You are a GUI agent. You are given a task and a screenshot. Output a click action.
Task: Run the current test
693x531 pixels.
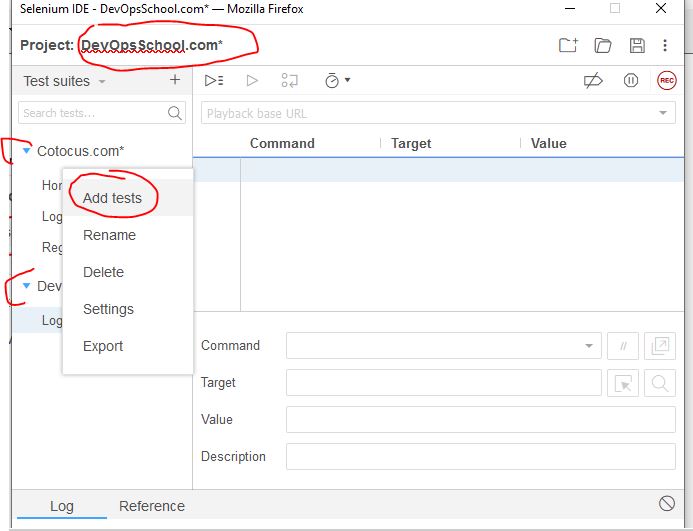point(252,81)
